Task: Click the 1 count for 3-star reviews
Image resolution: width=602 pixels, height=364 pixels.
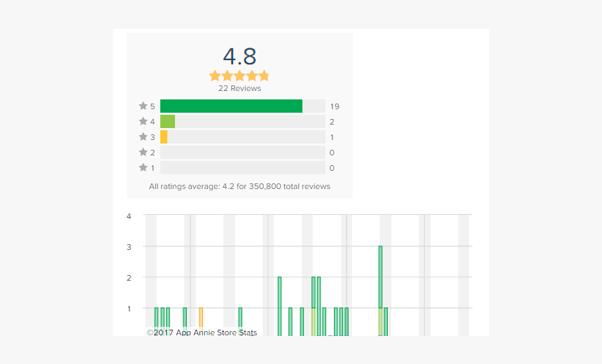Action: pyautogui.click(x=332, y=137)
